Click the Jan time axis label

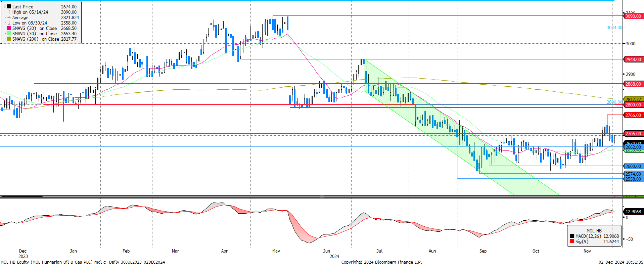tap(73, 251)
